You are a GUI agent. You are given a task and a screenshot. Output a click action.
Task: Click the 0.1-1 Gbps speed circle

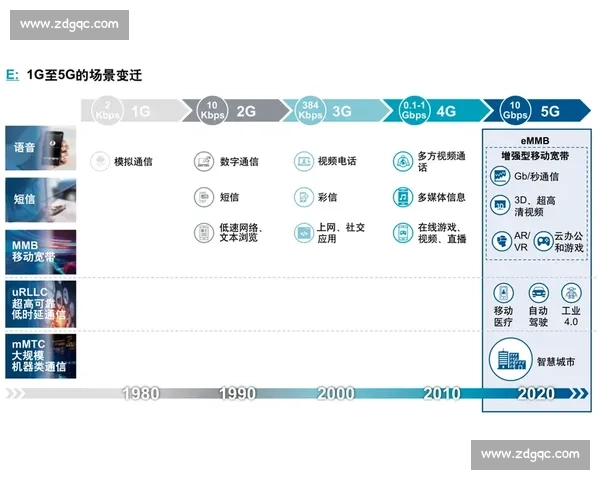tap(414, 110)
